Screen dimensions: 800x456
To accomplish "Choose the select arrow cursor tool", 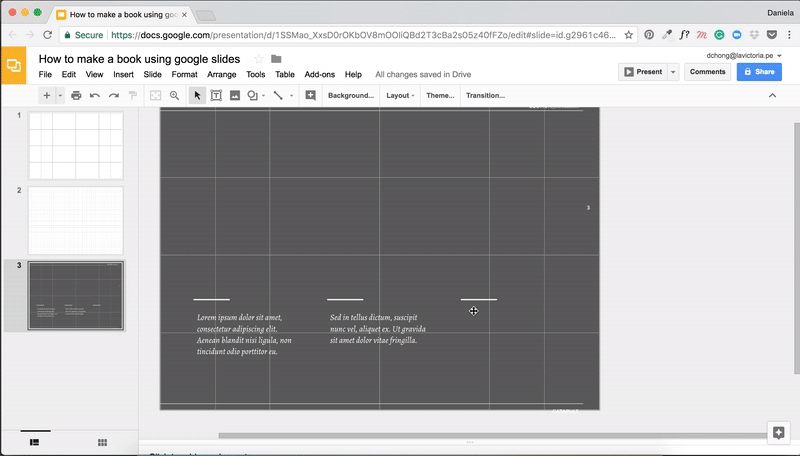I will 197,95.
